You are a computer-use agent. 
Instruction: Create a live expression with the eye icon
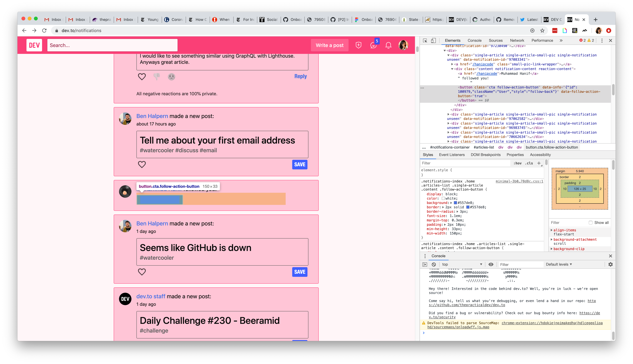[491, 264]
